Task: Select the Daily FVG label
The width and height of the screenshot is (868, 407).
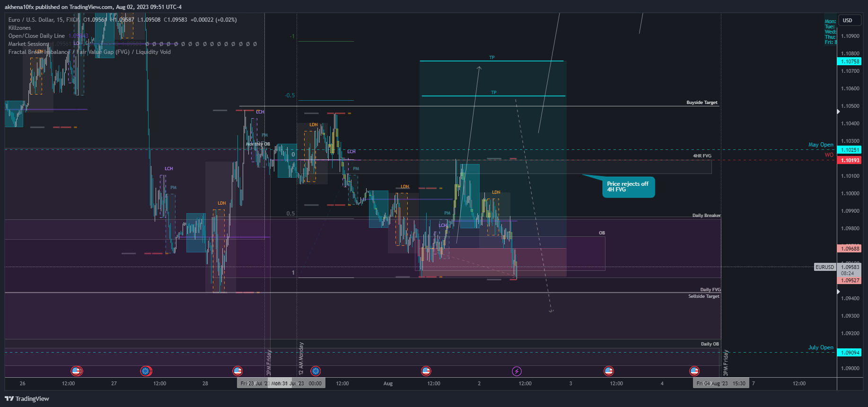Action: click(x=710, y=290)
